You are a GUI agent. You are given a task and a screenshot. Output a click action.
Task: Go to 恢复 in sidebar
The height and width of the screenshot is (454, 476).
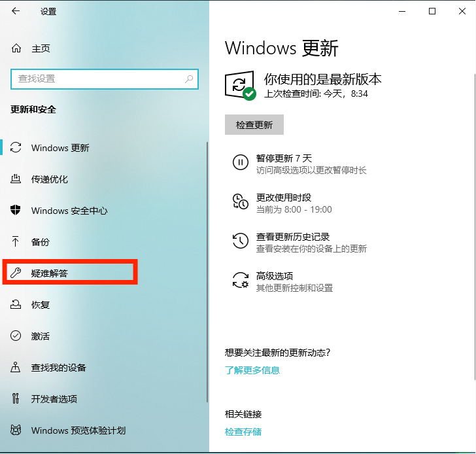[41, 305]
